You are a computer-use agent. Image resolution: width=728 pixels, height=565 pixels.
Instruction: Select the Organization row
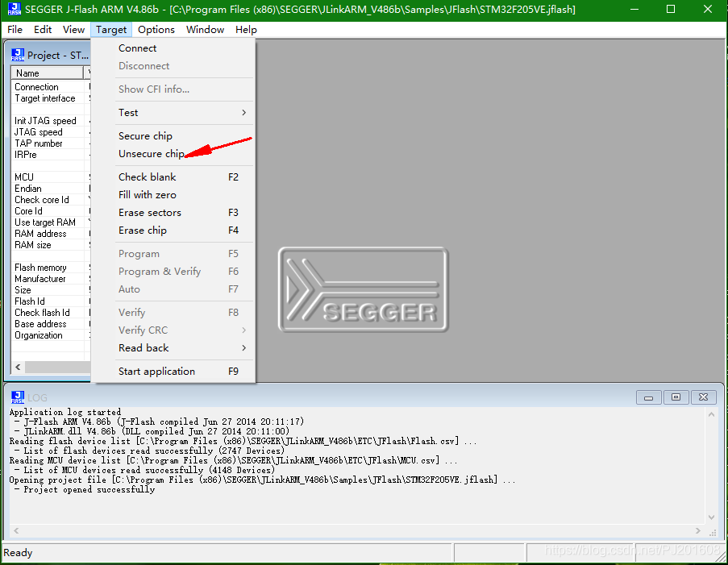(x=51, y=335)
